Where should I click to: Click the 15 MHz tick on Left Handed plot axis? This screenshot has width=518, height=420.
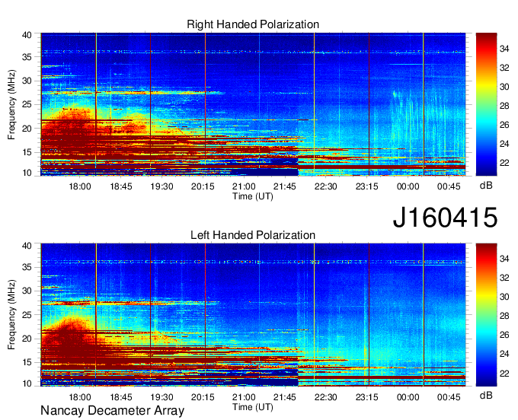click(x=27, y=363)
